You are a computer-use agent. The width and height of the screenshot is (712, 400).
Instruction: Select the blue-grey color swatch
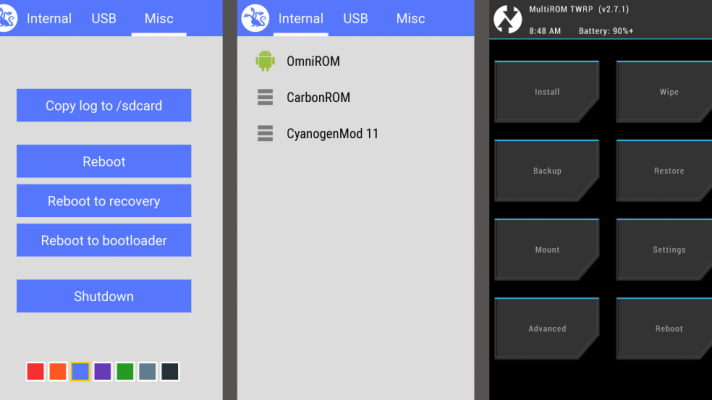tap(148, 371)
